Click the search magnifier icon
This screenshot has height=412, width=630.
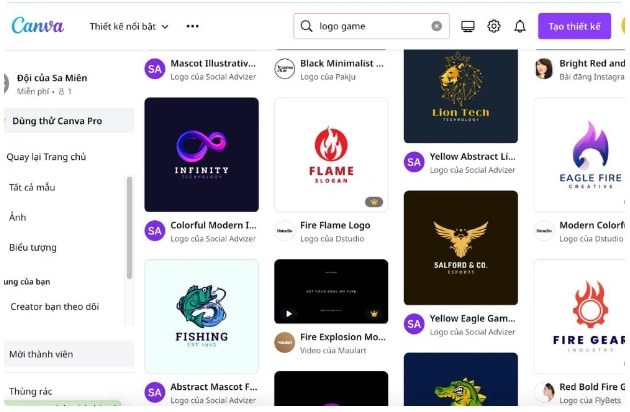pyautogui.click(x=306, y=26)
